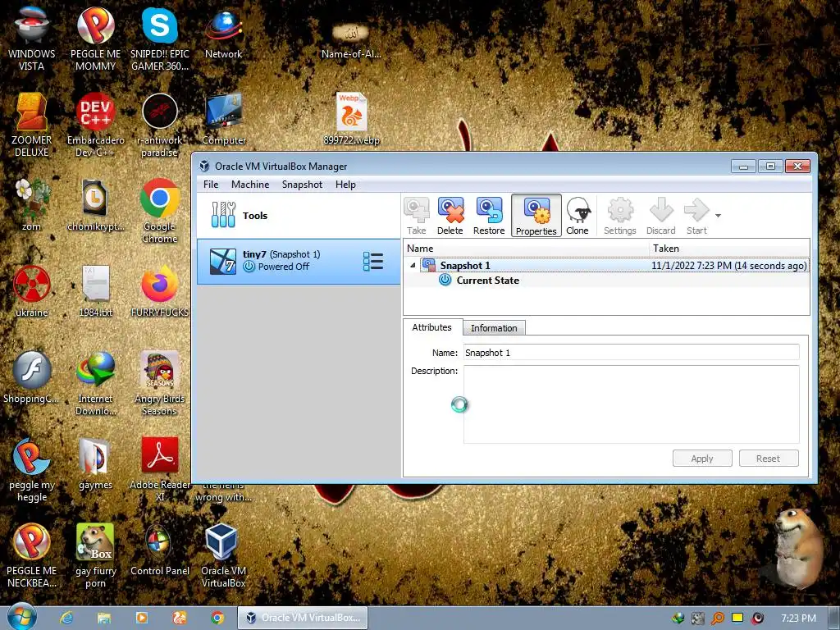Open Windows Media Player taskbar icon
The image size is (840, 630).
[x=142, y=618]
